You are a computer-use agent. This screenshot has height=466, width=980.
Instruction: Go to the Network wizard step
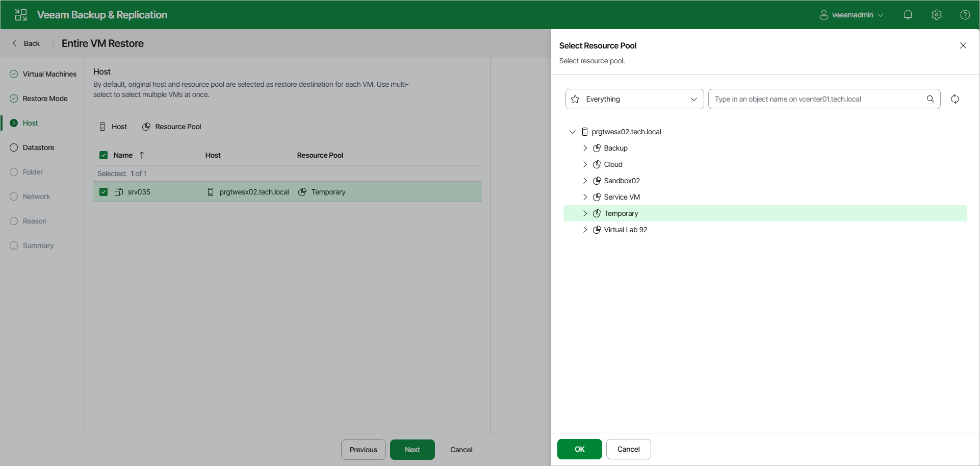(30, 197)
